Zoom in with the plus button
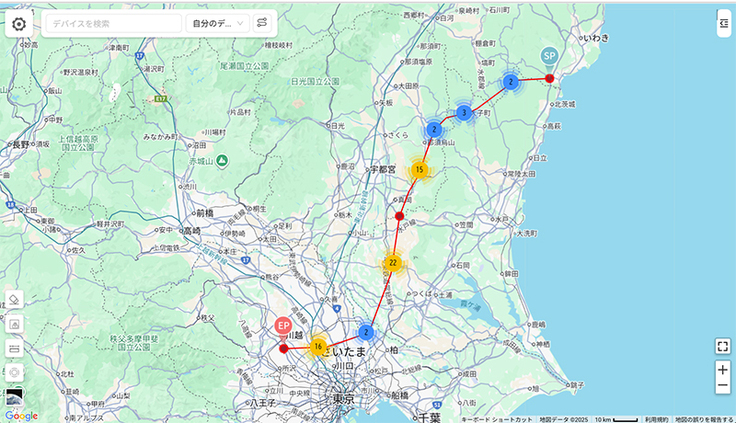Viewport: 736px width, 423px height. [722, 370]
